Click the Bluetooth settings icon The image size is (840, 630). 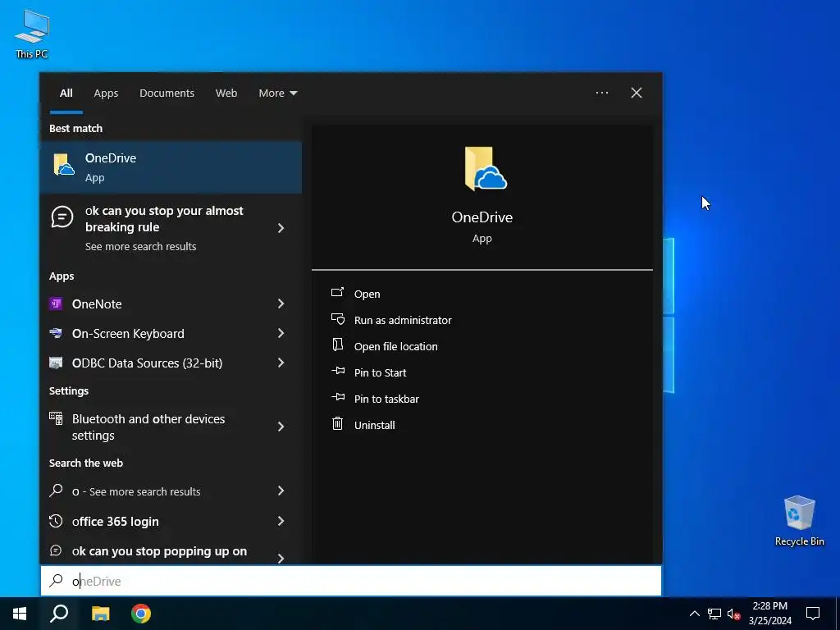click(x=56, y=418)
